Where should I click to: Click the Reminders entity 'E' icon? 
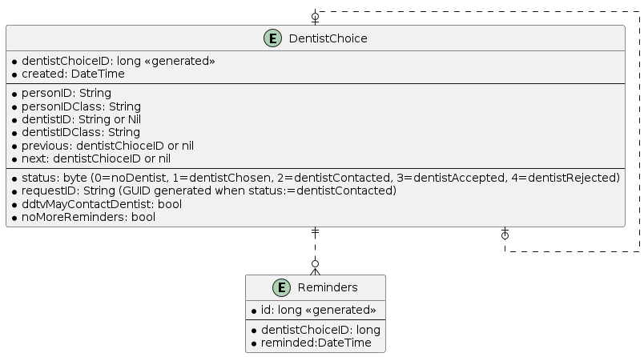281,288
